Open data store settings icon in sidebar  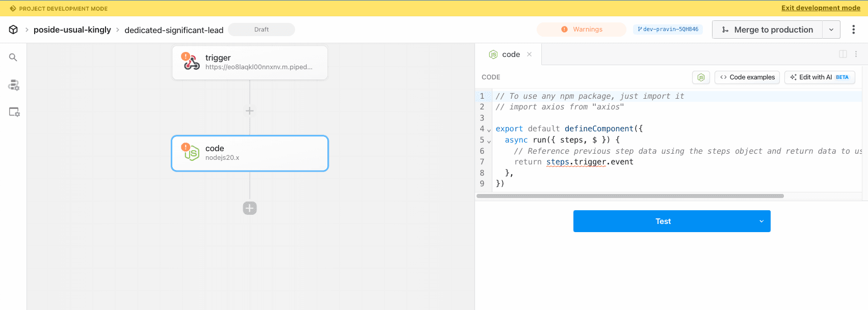14,85
